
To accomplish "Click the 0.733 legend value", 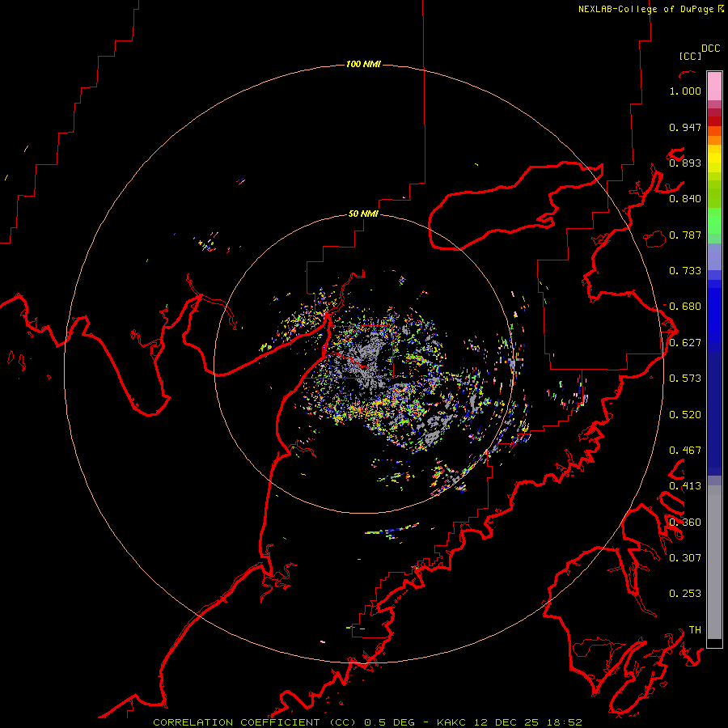I will click(x=685, y=271).
